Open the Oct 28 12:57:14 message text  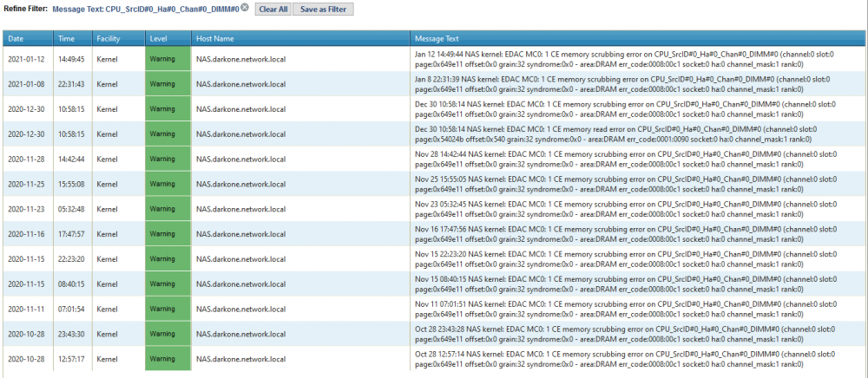pyautogui.click(x=624, y=359)
